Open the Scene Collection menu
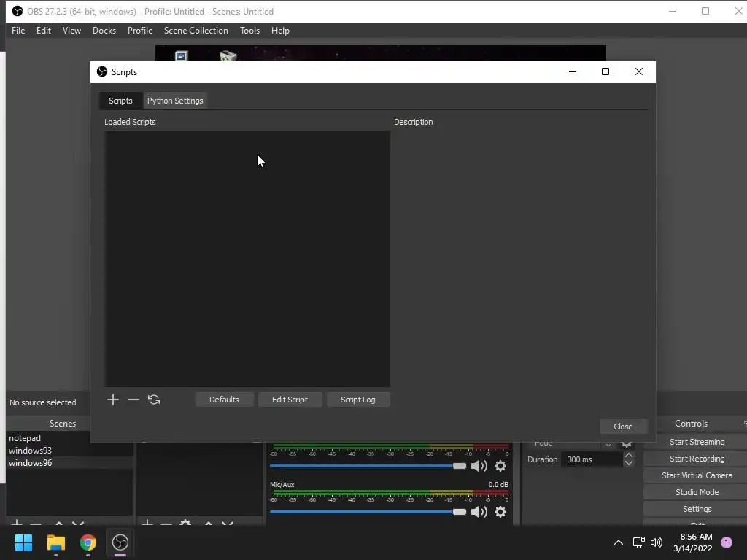Viewport: 747px width, 560px height. [x=196, y=31]
